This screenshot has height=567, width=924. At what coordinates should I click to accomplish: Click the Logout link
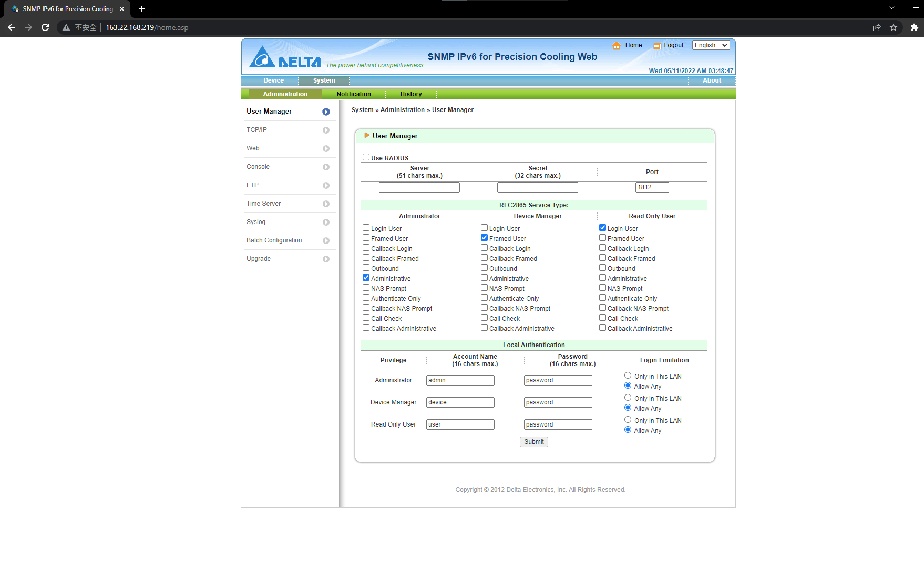coord(673,45)
